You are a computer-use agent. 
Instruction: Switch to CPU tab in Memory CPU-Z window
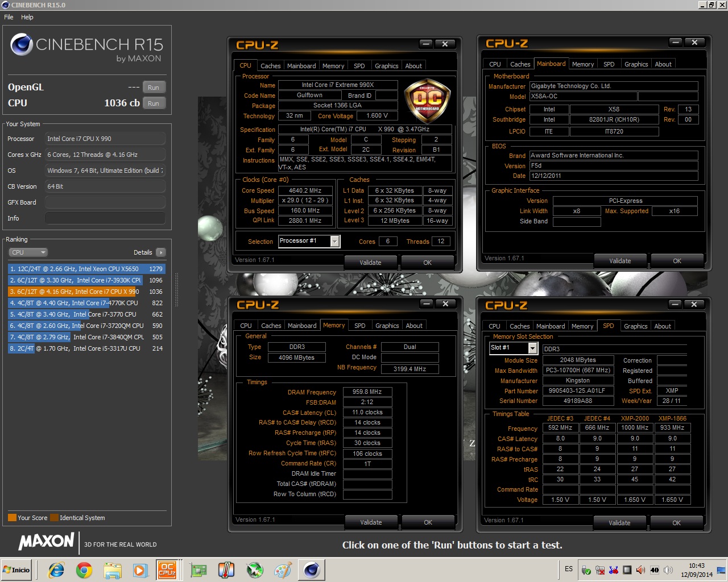246,326
